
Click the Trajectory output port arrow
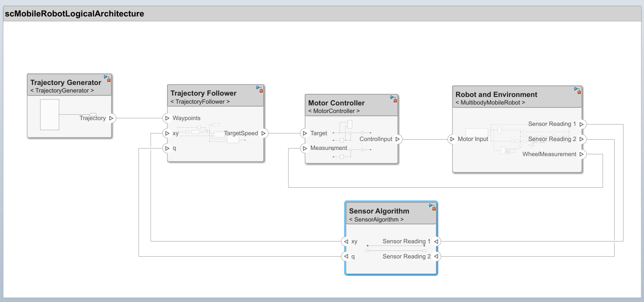coord(111,118)
